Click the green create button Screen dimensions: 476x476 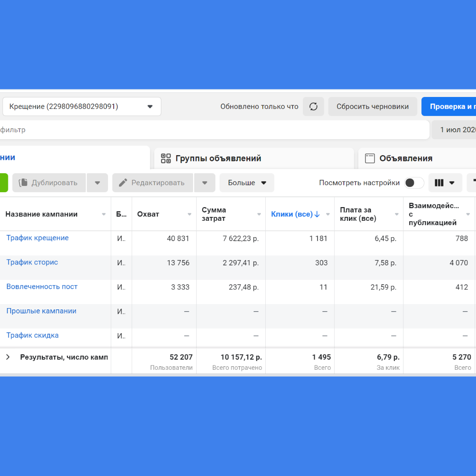(x=4, y=183)
